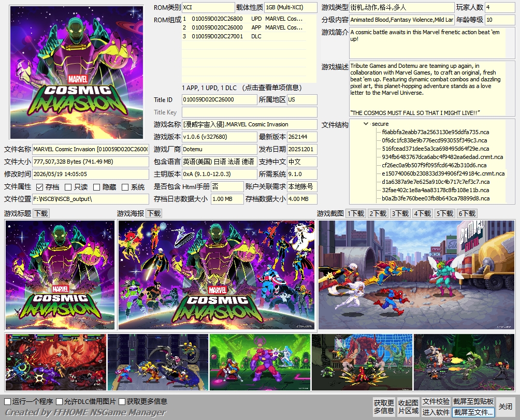
Task: Select the APP row 010059D020C26000
Action: [244, 27]
